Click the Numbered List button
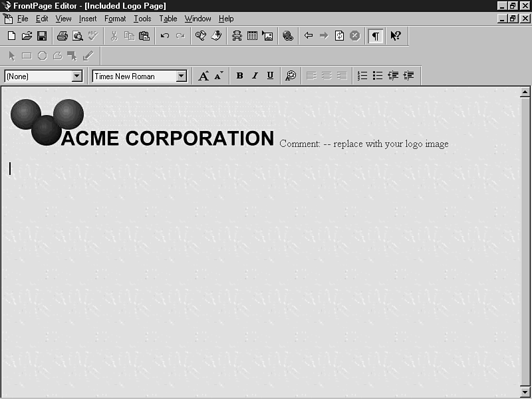This screenshot has width=532, height=399. 362,76
